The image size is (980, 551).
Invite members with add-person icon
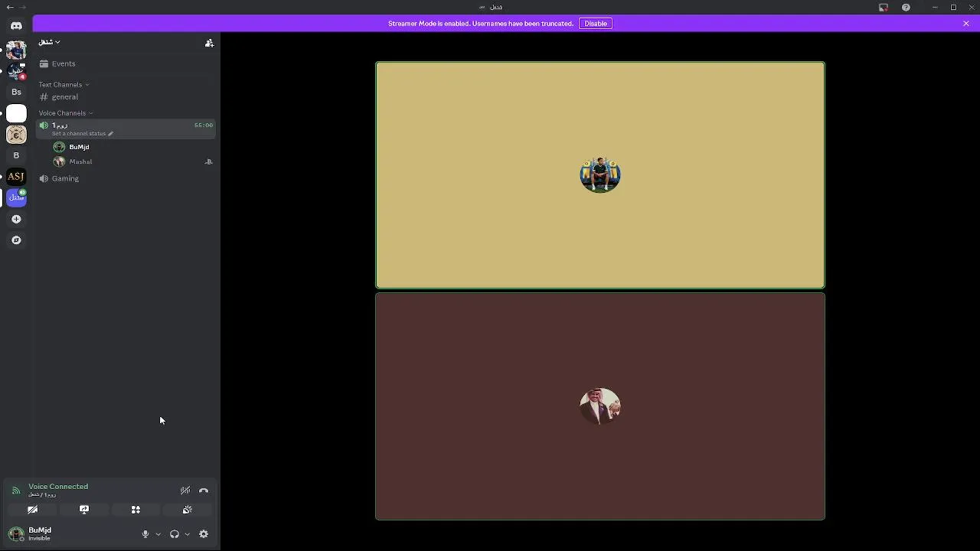pos(209,43)
